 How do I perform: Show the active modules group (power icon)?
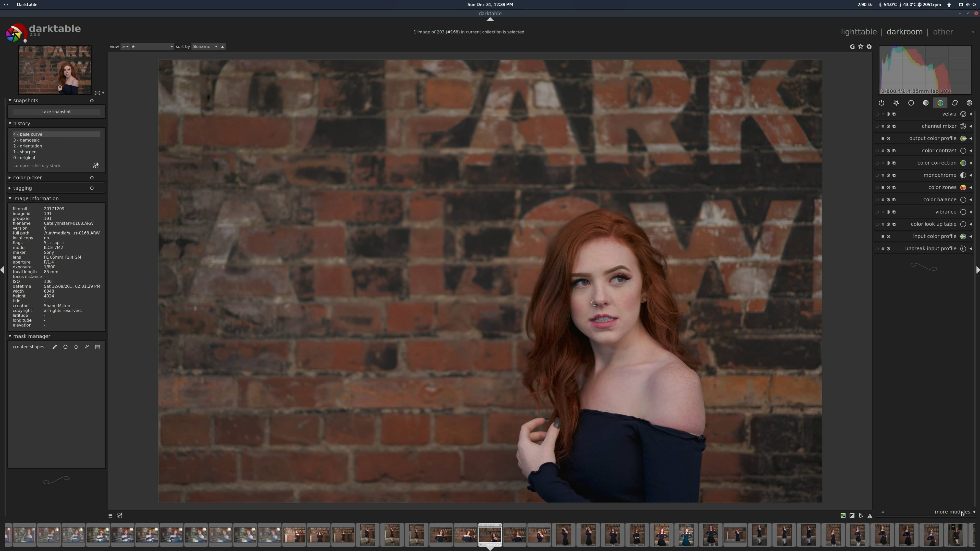(x=881, y=103)
